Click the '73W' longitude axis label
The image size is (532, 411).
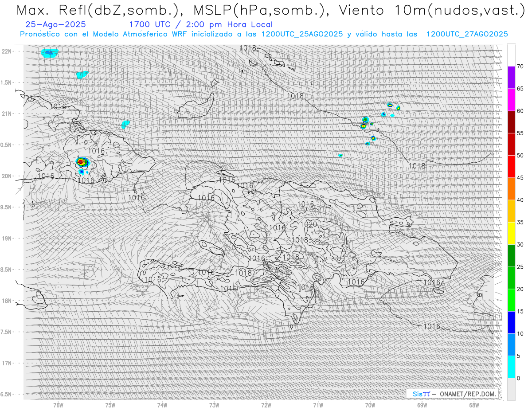click(214, 405)
